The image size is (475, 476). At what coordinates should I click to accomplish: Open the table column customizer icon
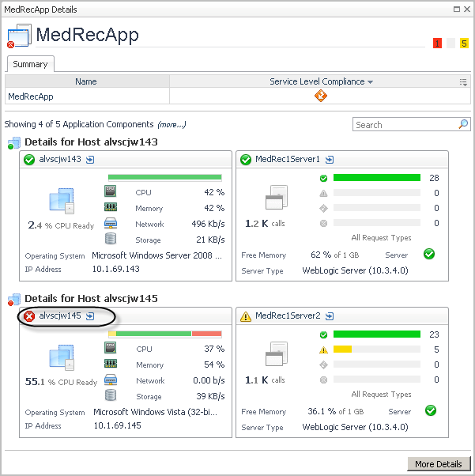tap(463, 82)
